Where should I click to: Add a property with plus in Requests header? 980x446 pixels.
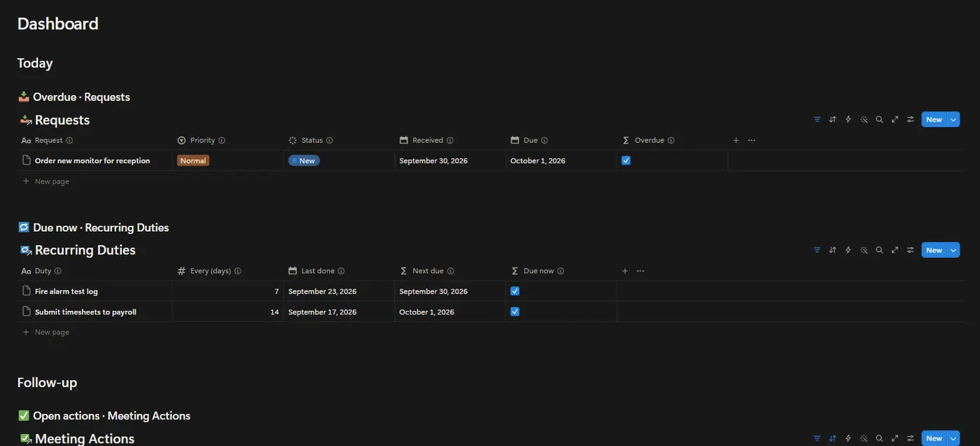(736, 140)
